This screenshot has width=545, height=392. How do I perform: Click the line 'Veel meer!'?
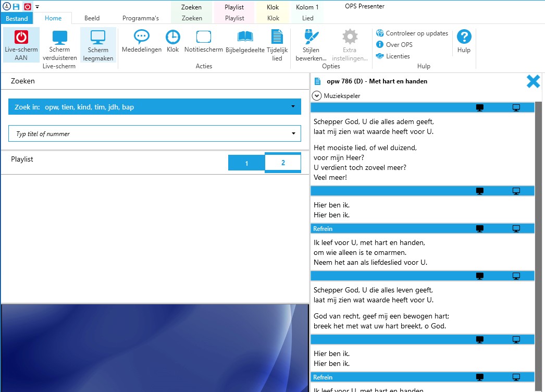click(x=330, y=177)
